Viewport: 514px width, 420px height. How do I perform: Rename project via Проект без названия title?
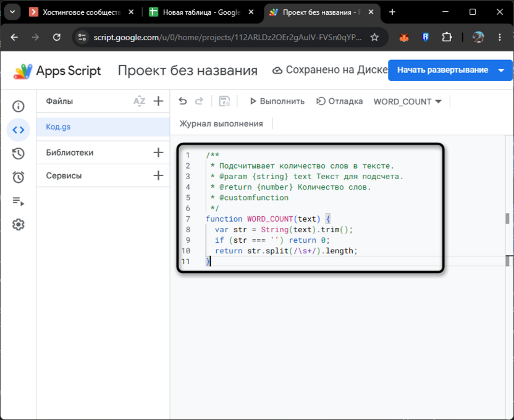(188, 70)
